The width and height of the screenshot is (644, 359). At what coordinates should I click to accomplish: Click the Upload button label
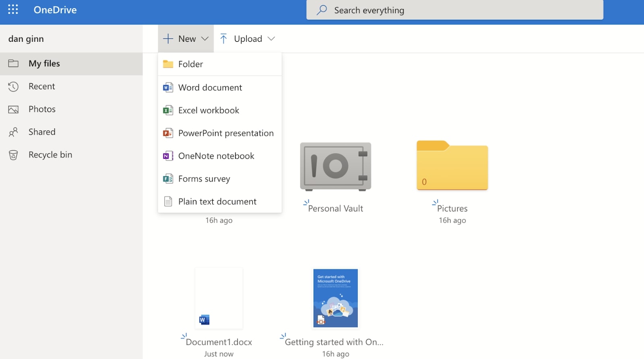click(x=248, y=39)
